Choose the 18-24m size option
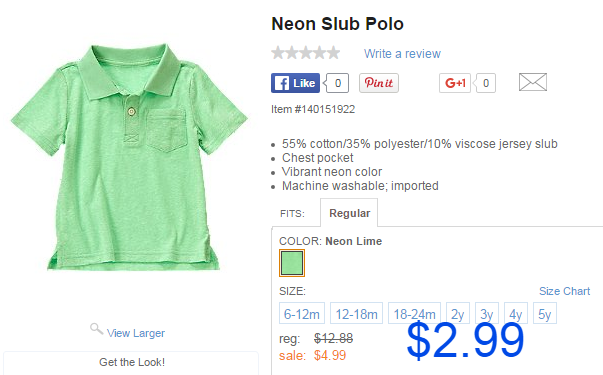The image size is (603, 375). point(414,313)
